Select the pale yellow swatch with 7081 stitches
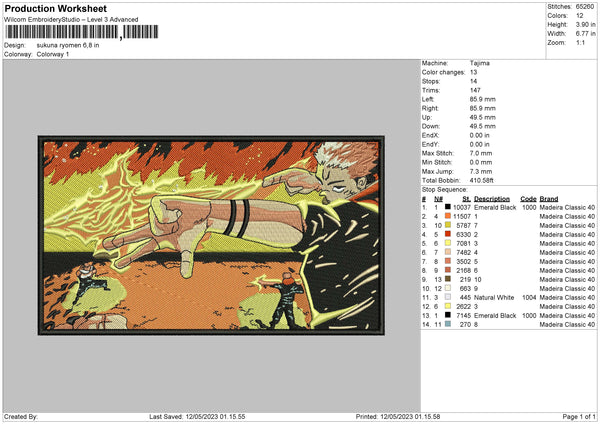600x424 pixels. [x=447, y=243]
